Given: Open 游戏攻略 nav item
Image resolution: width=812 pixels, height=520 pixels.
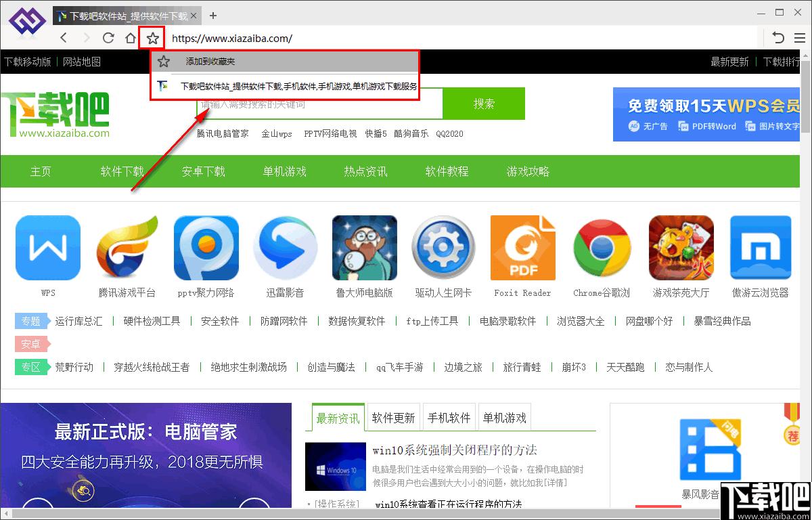Looking at the screenshot, I should [x=528, y=171].
